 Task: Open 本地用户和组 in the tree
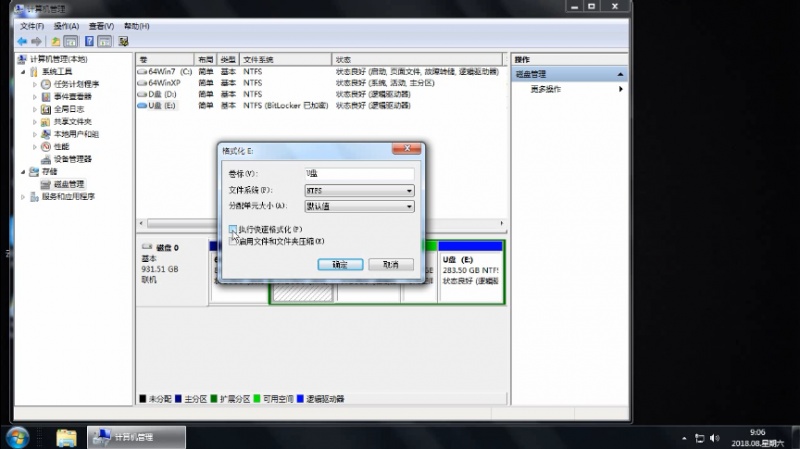coord(76,134)
